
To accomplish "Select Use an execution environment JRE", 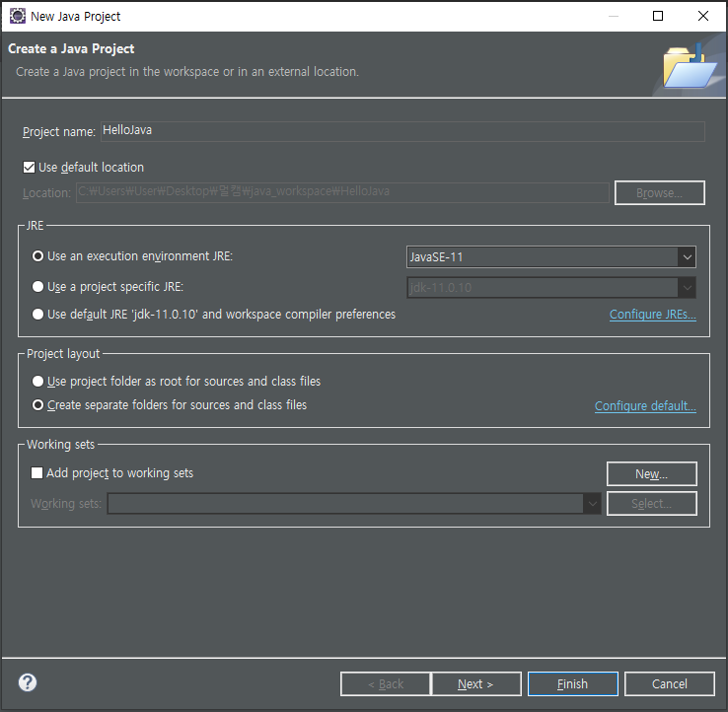I will tap(37, 256).
